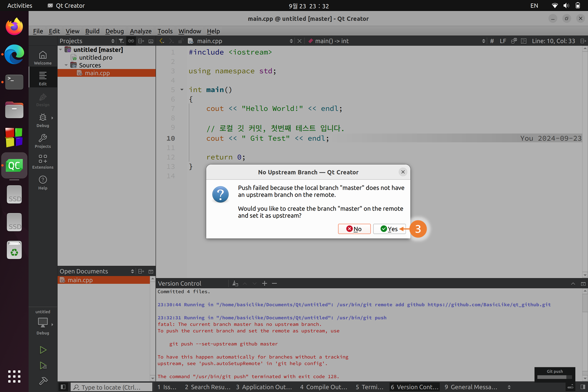Toggle the left sidebar visibility
This screenshot has height=392, width=588.
[x=63, y=387]
